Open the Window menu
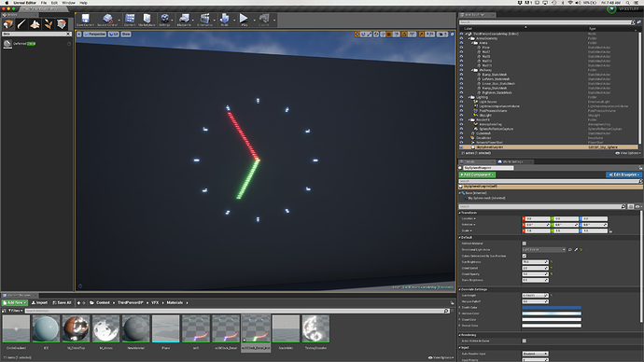644x362 pixels. click(68, 3)
